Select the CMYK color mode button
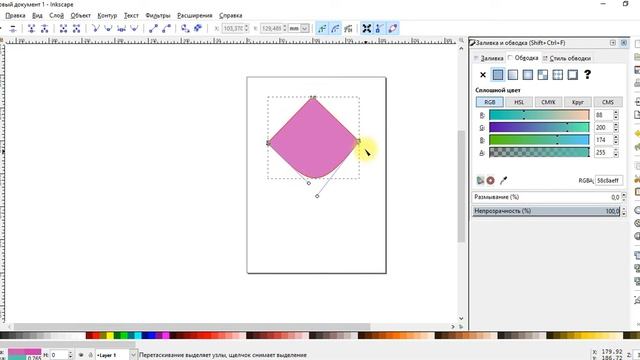This screenshot has height=360, width=640. click(x=548, y=102)
